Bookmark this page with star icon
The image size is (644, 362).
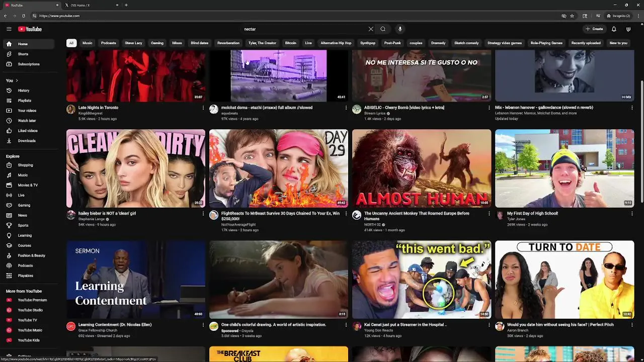click(572, 16)
